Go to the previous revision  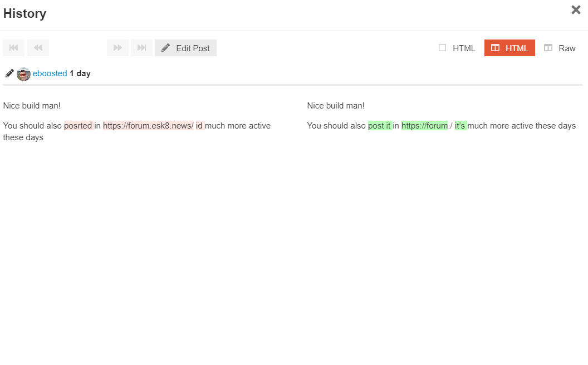coord(38,48)
